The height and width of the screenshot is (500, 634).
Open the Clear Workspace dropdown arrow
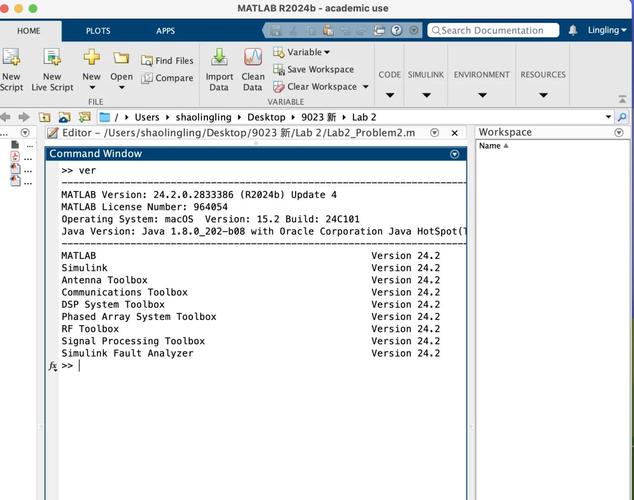366,87
